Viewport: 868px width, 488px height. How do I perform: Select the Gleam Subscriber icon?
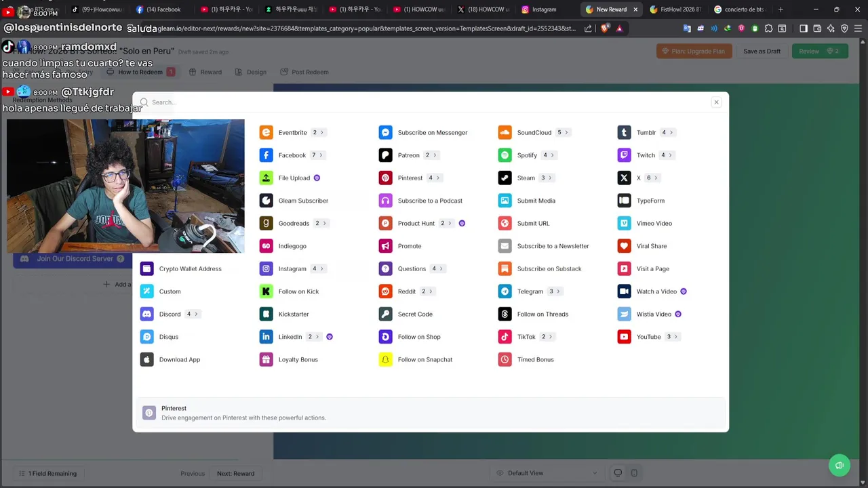click(x=266, y=201)
